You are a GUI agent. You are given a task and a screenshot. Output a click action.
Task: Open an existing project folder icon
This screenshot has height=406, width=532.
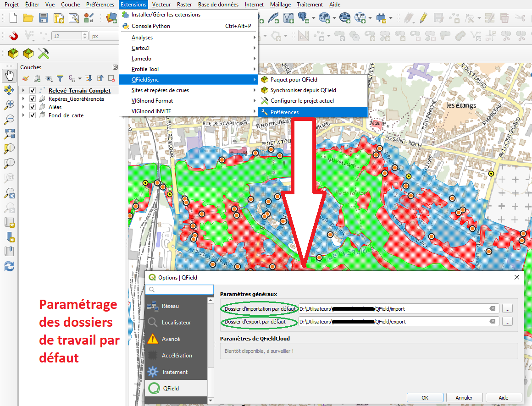click(28, 17)
